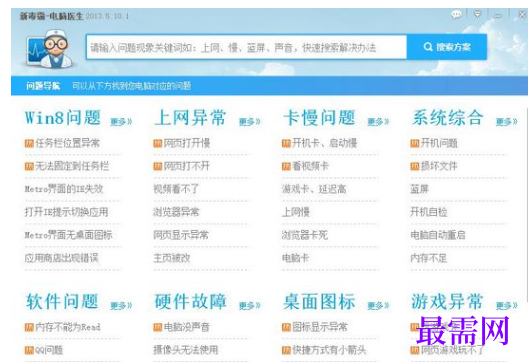This screenshot has height=362, width=528.
Task: Choose the 电脑卡 item
Action: (x=295, y=258)
